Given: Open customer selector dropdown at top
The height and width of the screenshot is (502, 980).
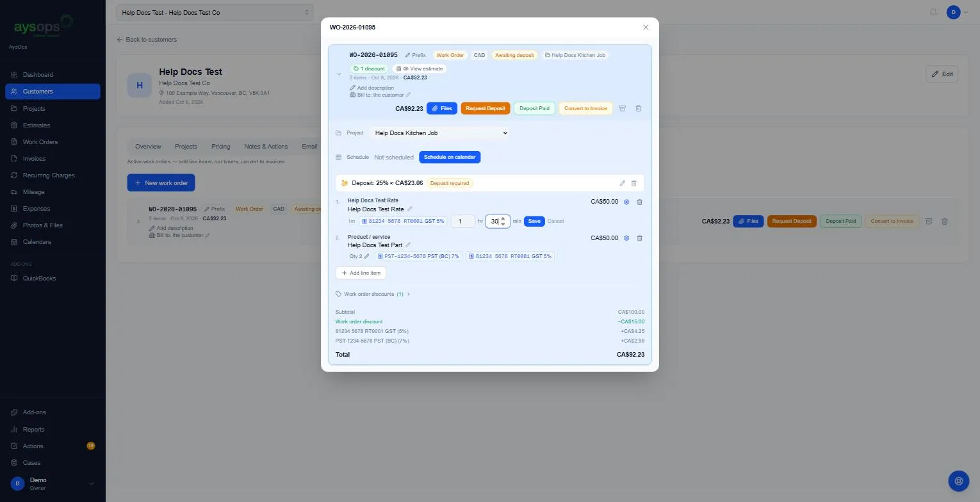Looking at the screenshot, I should coord(215,12).
